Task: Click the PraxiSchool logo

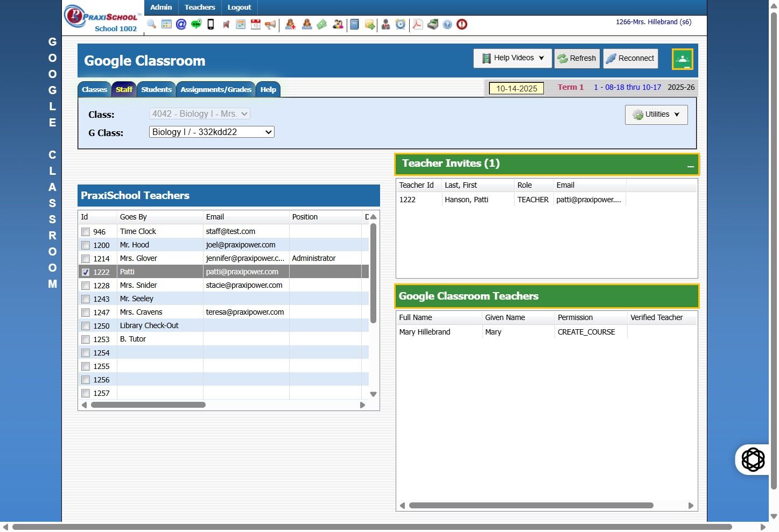Action: (103, 18)
